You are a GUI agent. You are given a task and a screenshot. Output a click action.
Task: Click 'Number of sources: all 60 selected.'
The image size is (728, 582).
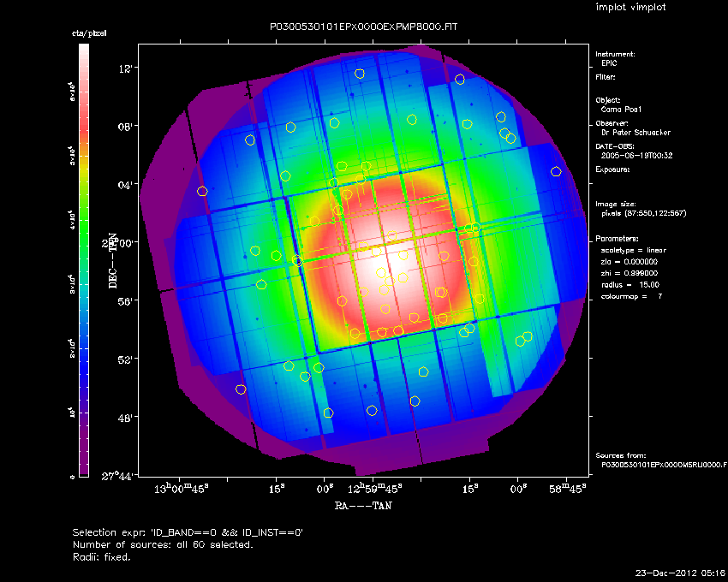[x=163, y=545]
